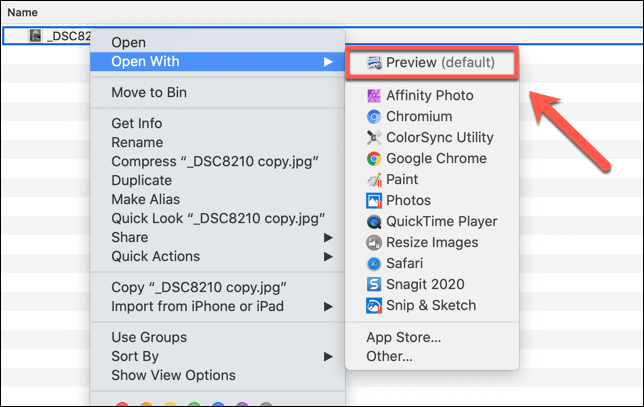
Task: Click the _DSC8210 file thumbnail icon
Action: pyautogui.click(x=35, y=36)
